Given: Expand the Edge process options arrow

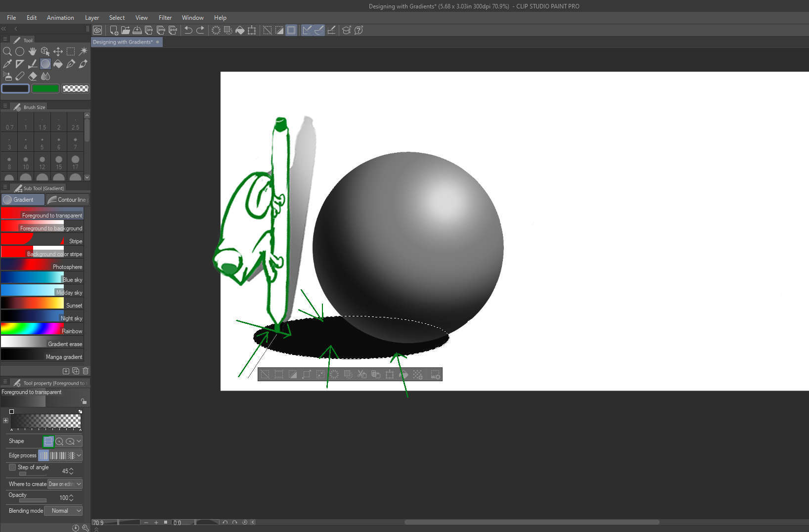Looking at the screenshot, I should [79, 455].
